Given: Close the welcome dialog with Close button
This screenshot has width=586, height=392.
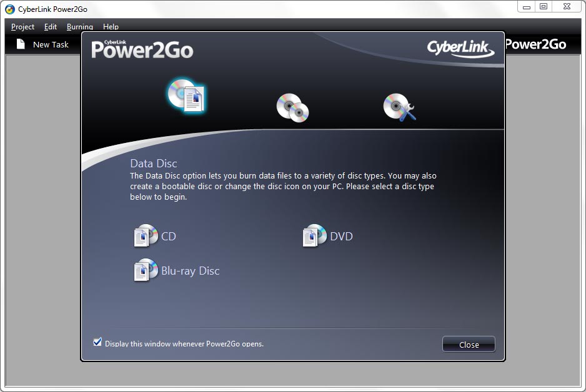Looking at the screenshot, I should tap(469, 344).
